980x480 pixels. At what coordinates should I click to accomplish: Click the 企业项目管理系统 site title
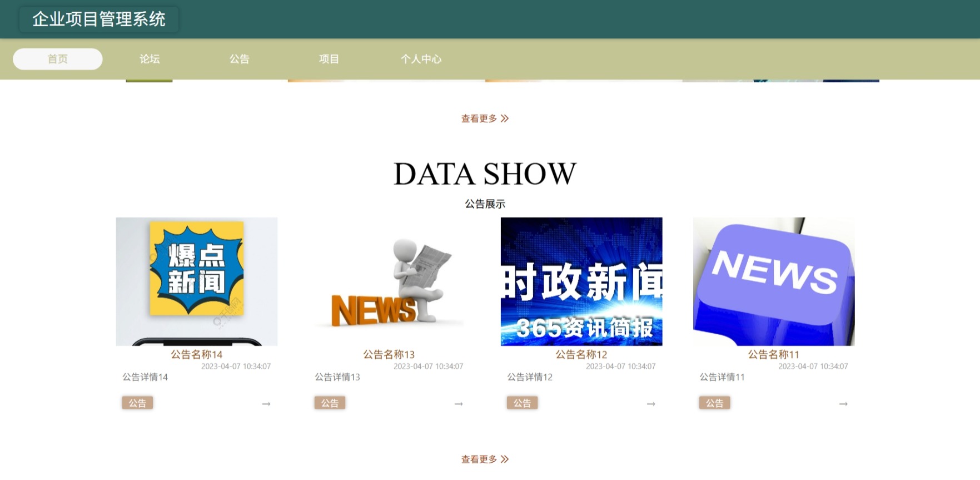coord(99,19)
